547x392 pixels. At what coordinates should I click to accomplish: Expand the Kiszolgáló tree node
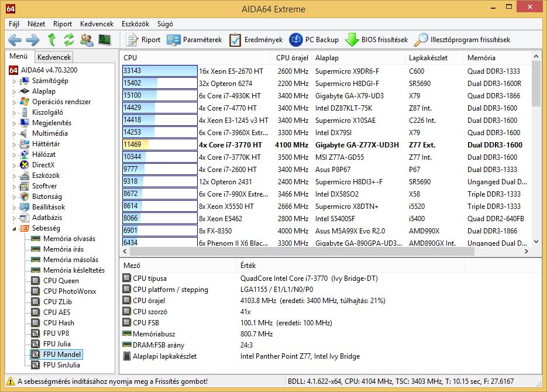point(14,113)
